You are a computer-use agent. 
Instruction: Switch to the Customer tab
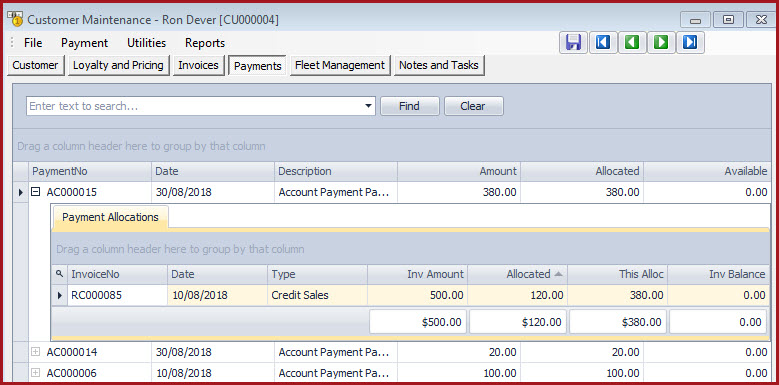(35, 65)
